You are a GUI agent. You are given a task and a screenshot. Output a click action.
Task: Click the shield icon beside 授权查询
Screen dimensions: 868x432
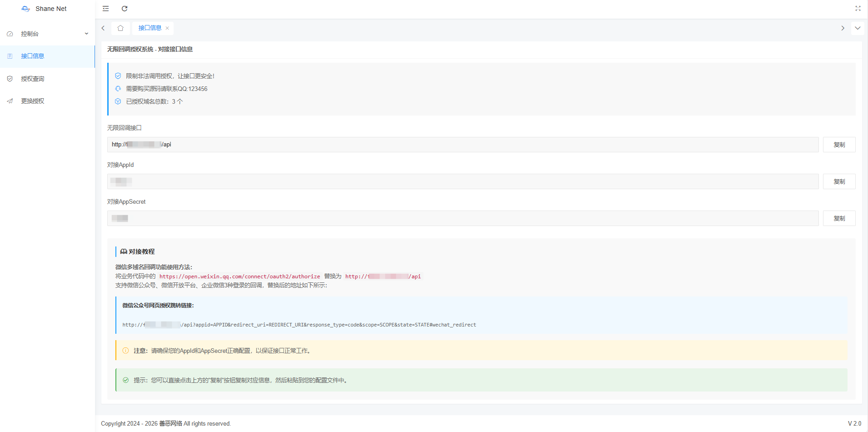point(10,79)
